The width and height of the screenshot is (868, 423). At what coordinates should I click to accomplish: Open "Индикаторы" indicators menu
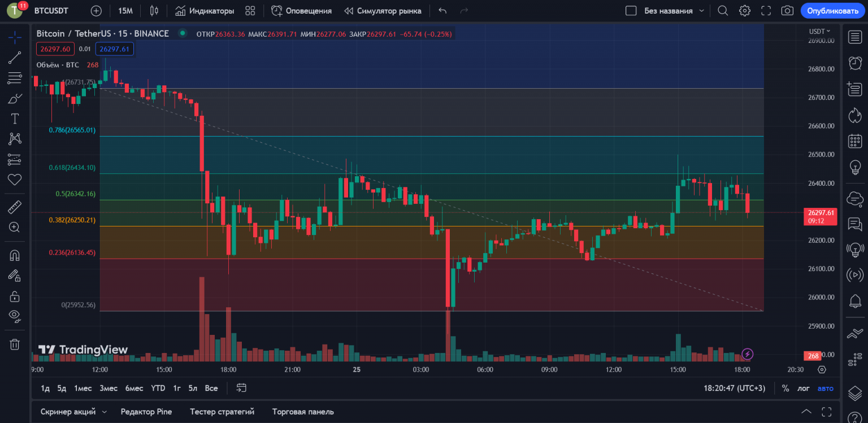tap(205, 11)
